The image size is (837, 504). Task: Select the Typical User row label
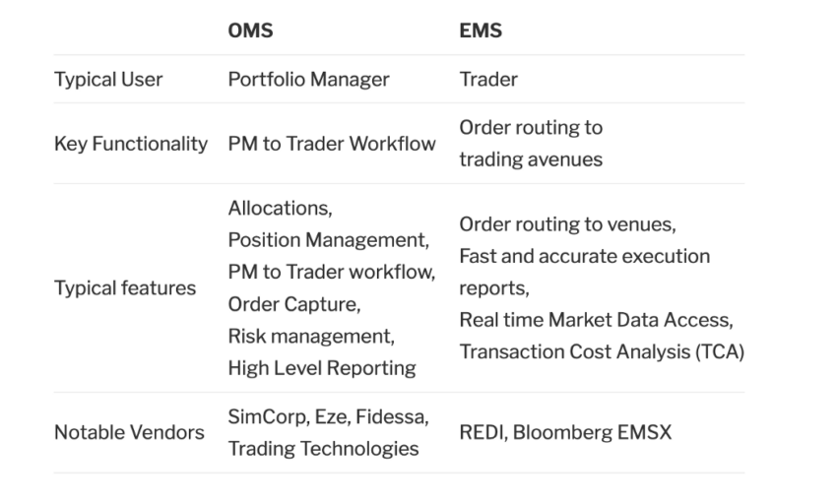[108, 80]
